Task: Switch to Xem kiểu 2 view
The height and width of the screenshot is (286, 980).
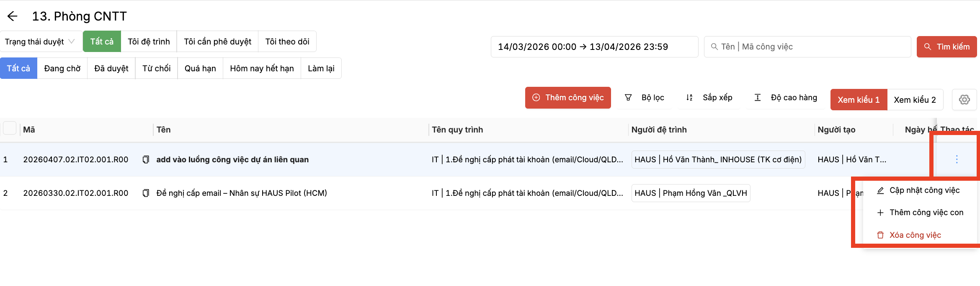Action: coord(915,100)
